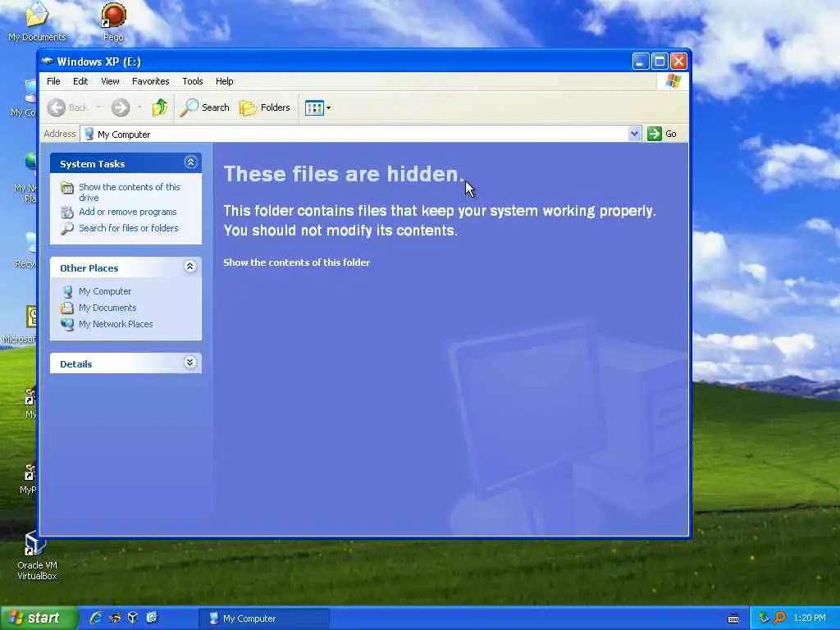Select the Oracle VM VirtualBox desktop icon
This screenshot has height=630, width=840.
click(x=36, y=556)
